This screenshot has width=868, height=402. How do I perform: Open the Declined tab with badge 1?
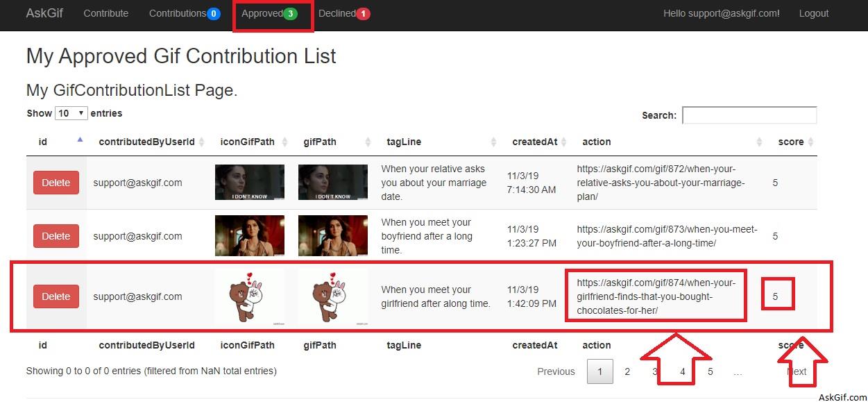click(344, 13)
